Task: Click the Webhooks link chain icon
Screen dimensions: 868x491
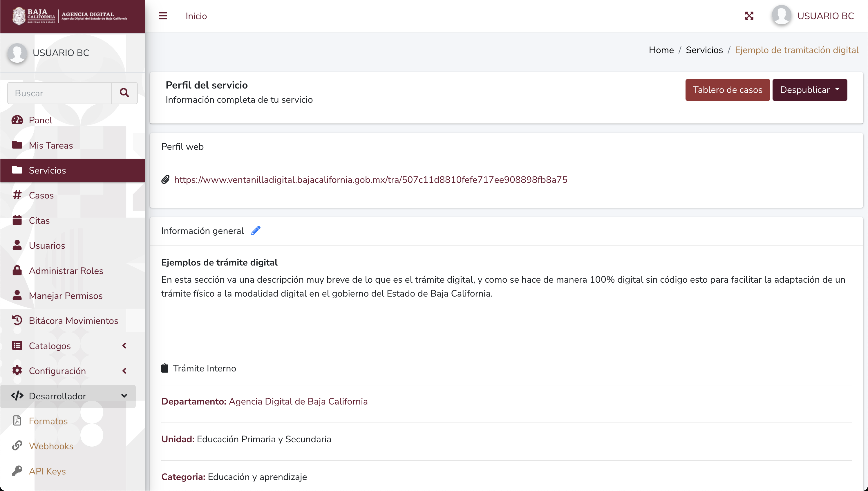Action: (17, 446)
